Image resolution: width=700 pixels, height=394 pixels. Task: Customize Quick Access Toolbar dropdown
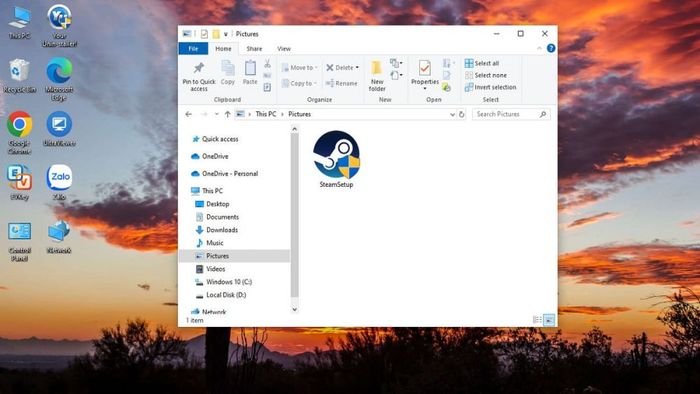pos(226,34)
